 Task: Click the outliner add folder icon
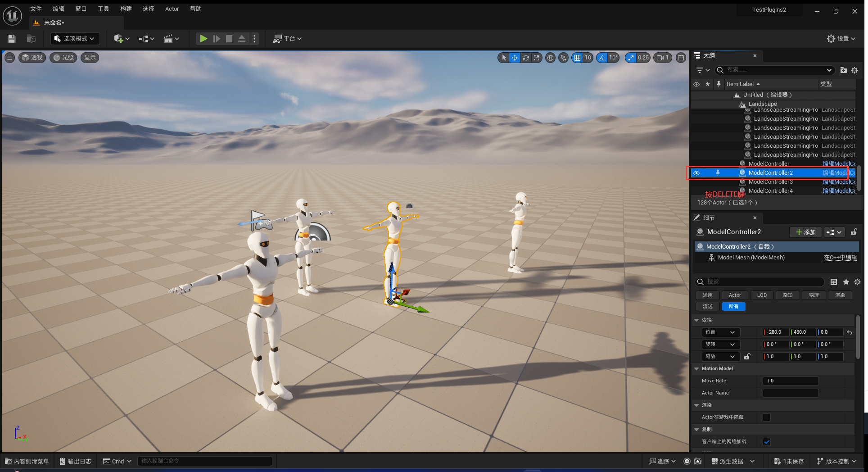[x=844, y=70]
